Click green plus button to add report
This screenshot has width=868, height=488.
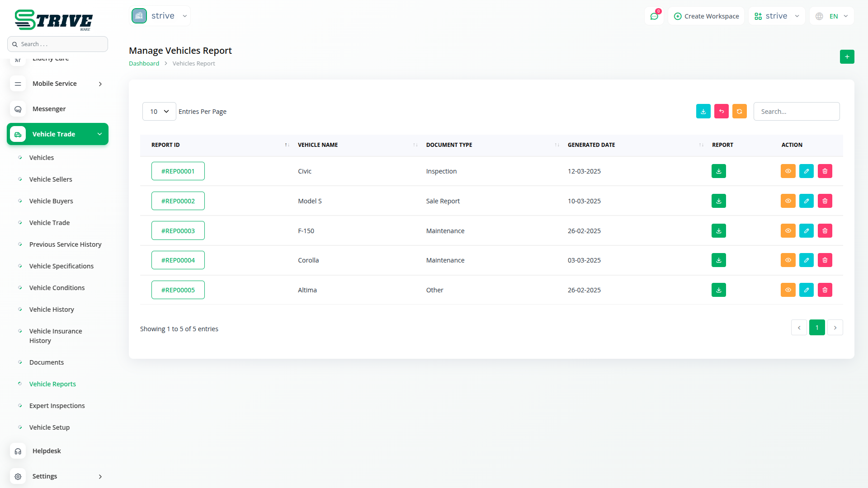point(847,57)
